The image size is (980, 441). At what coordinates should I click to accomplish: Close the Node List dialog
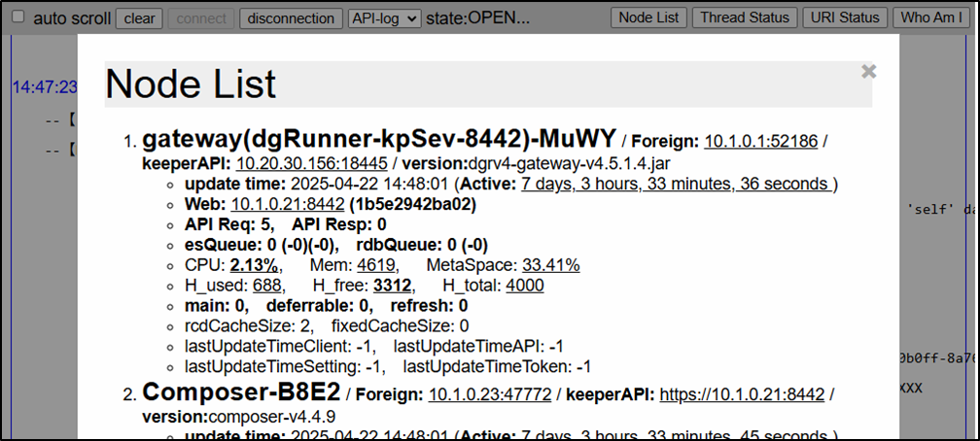868,71
